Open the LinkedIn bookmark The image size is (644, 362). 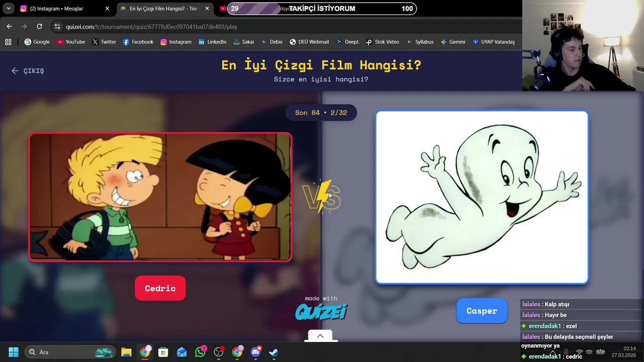click(x=212, y=42)
